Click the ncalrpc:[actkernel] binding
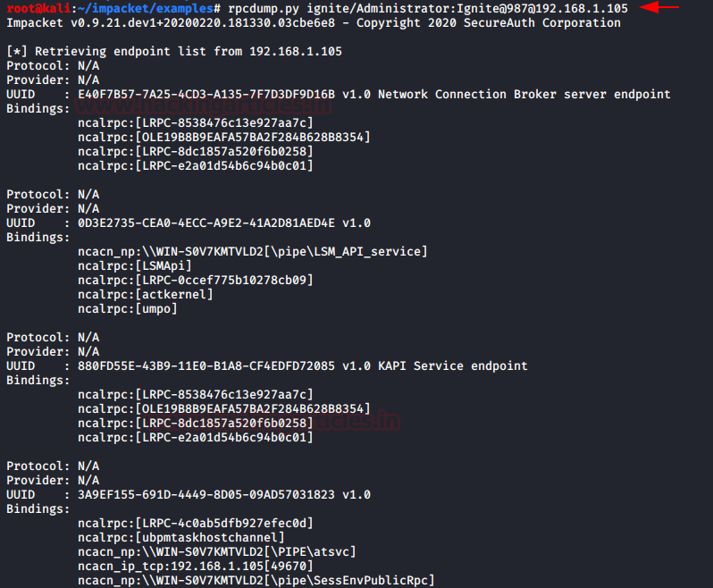The height and width of the screenshot is (588, 713). 145,294
